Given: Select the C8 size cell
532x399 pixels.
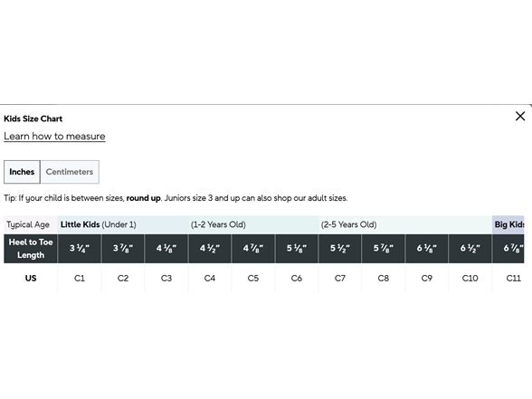Looking at the screenshot, I should point(384,279).
